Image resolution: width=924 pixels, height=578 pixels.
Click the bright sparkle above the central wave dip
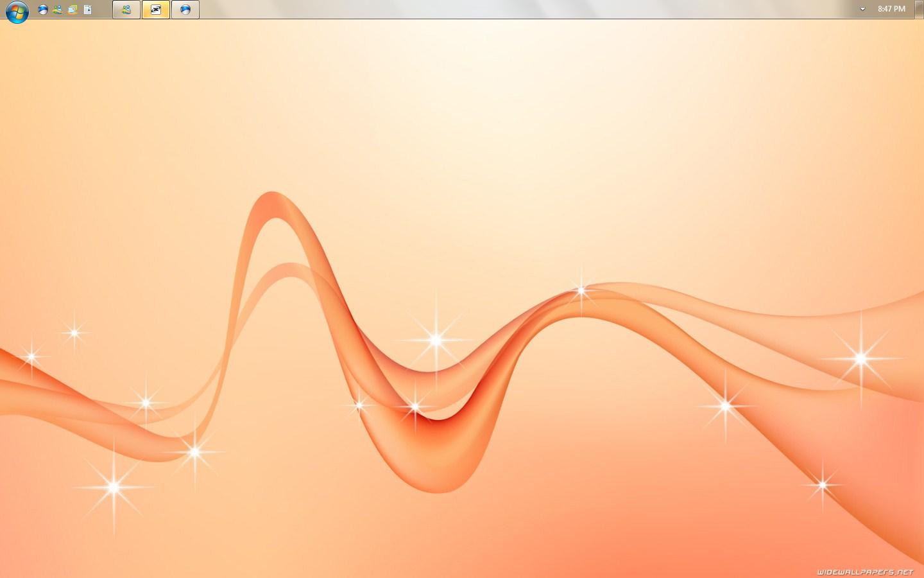(436, 340)
